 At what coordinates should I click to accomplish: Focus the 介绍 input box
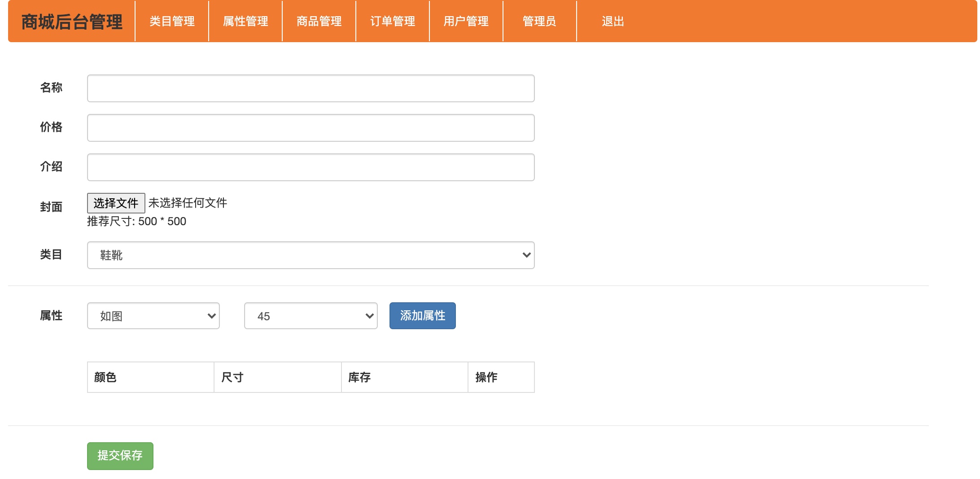coord(311,167)
